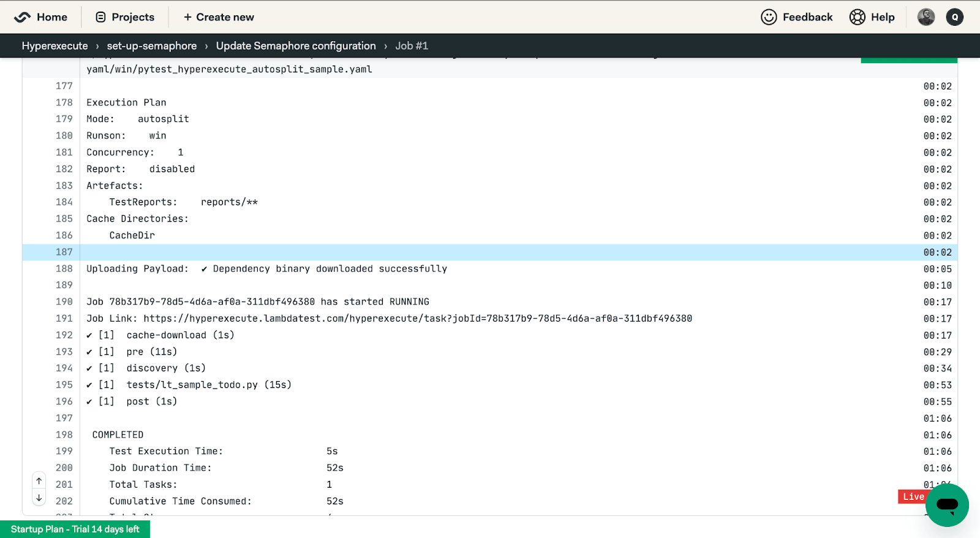Select log line number 178
The height and width of the screenshot is (538, 980).
pyautogui.click(x=64, y=102)
